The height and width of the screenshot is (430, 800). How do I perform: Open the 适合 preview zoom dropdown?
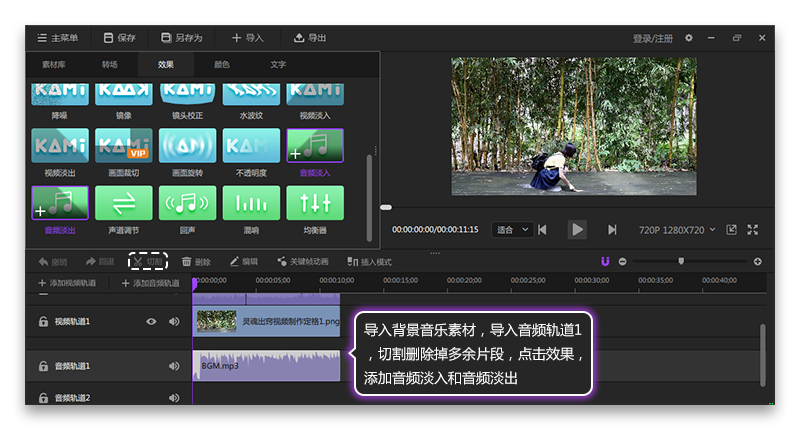[x=512, y=230]
